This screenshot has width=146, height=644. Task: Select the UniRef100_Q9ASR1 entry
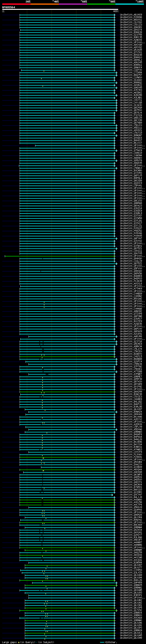131,27
